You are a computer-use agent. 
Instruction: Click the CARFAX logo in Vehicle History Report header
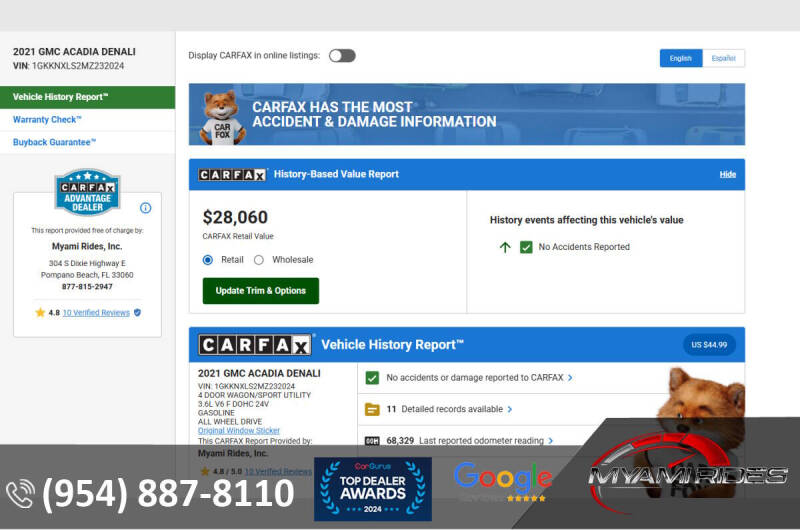tap(255, 345)
